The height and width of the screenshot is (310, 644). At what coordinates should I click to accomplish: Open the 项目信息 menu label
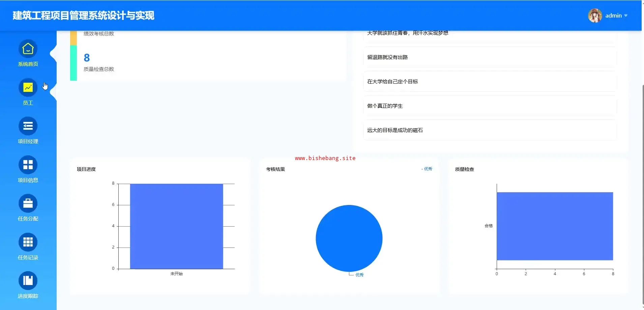[28, 180]
